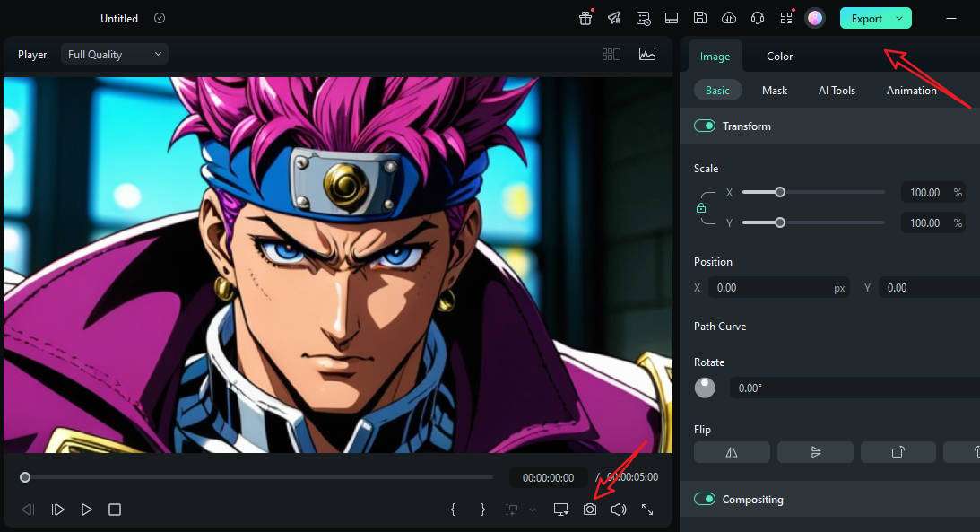Click the Position Y input field
This screenshot has height=532, width=980.
[x=929, y=288]
